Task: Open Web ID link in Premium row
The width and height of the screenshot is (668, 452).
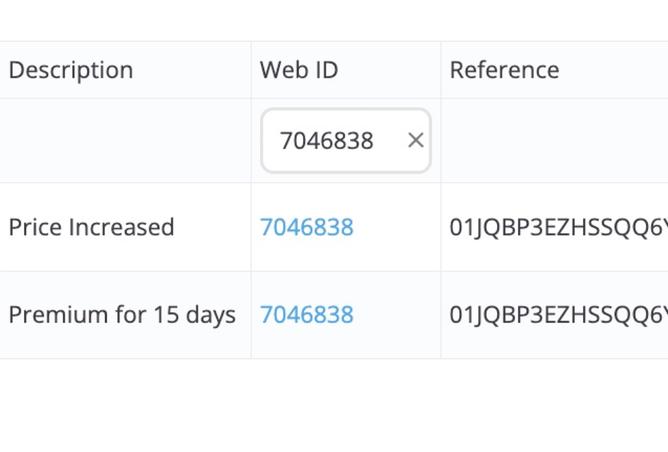Action: [x=307, y=315]
